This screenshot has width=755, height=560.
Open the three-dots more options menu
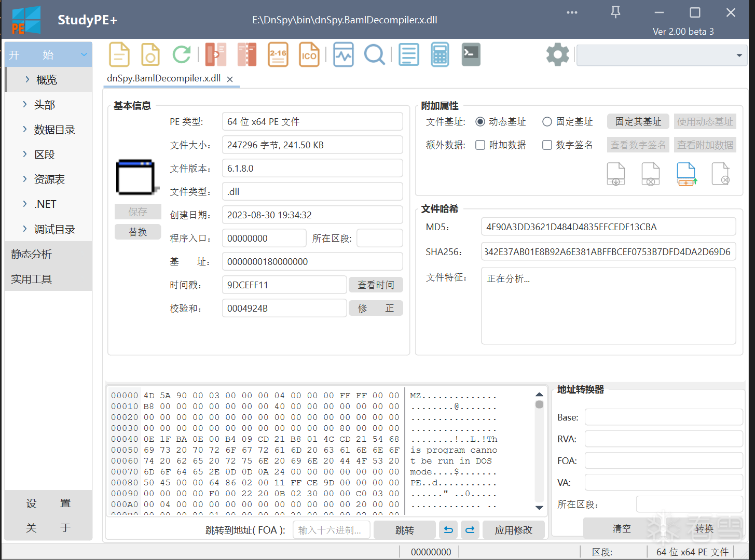coord(572,12)
